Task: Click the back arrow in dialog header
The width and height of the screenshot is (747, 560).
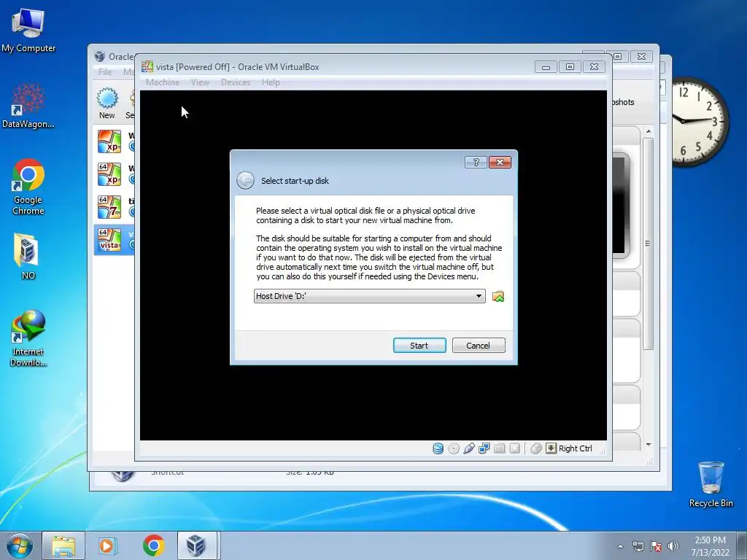Action: (x=245, y=181)
